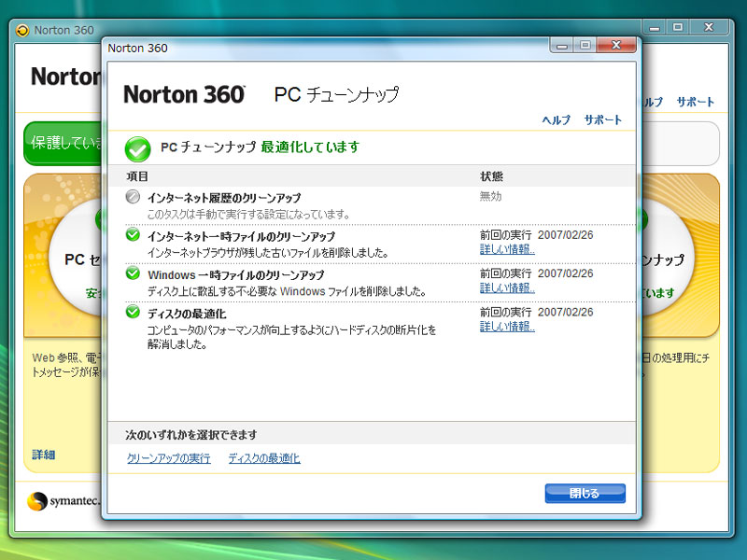Click the 詳細 link in the background window
The height and width of the screenshot is (560, 747).
44,455
